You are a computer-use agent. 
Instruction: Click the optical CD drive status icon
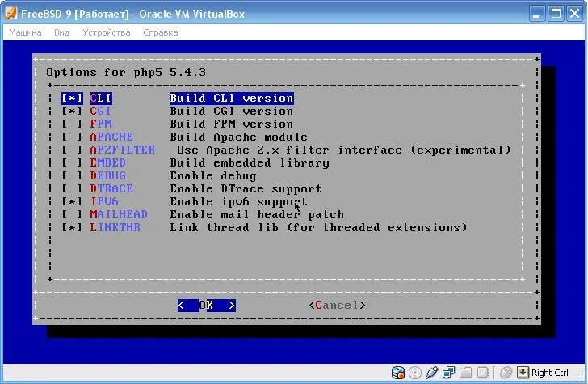[x=415, y=373]
